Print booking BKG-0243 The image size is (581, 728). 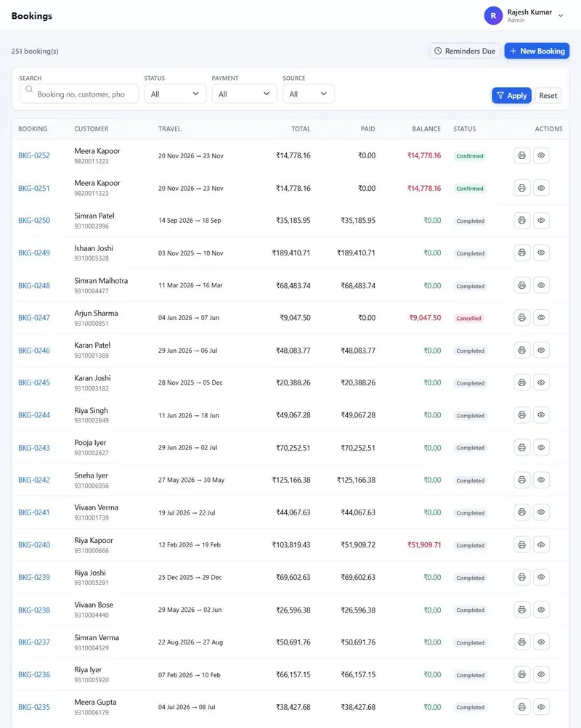click(521, 448)
